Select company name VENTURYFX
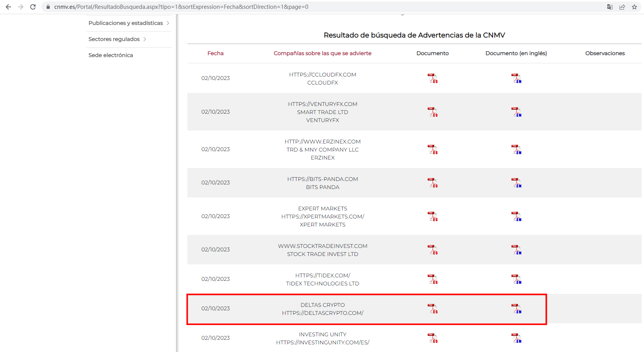This screenshot has width=644, height=352. tap(323, 120)
